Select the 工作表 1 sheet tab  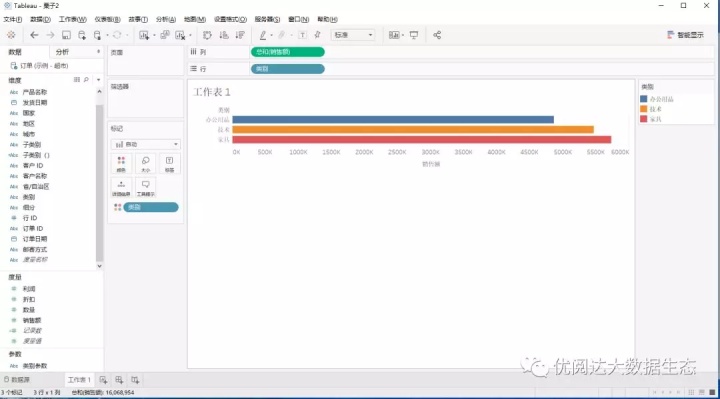79,380
